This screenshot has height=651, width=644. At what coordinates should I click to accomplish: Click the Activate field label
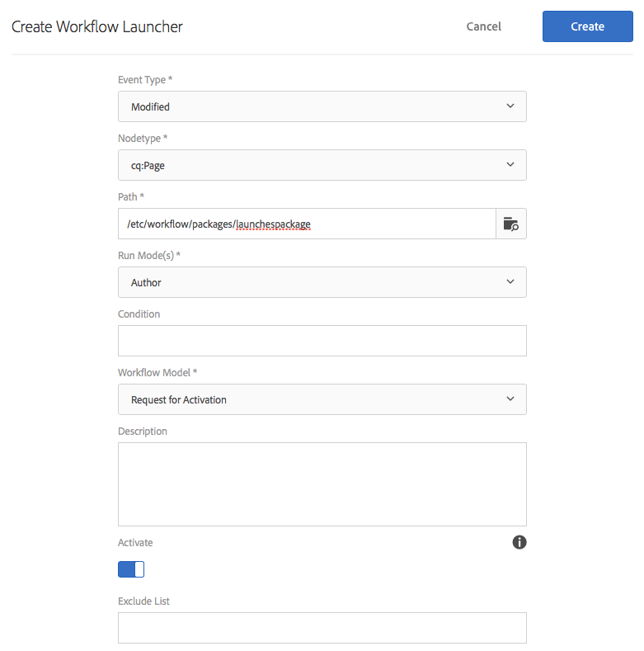point(135,543)
